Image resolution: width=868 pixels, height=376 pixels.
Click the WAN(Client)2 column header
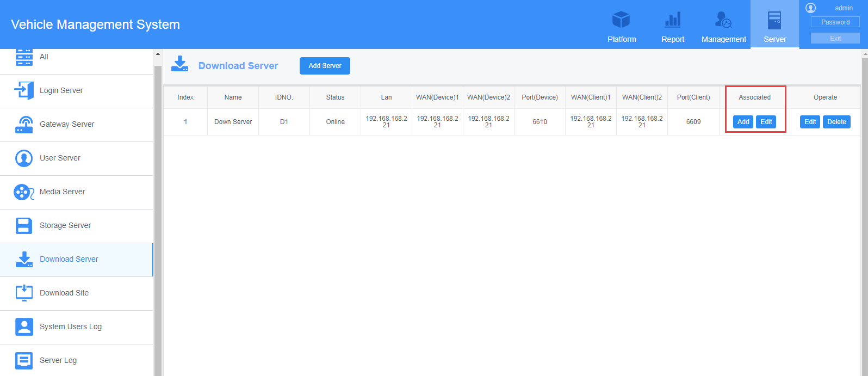[x=642, y=97]
